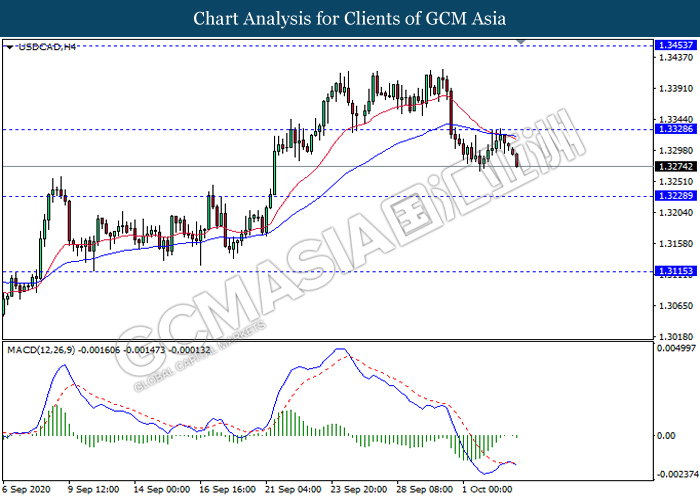Click the 1.33910 price axis value
Viewport: 700px width, 500px height.
(x=676, y=88)
